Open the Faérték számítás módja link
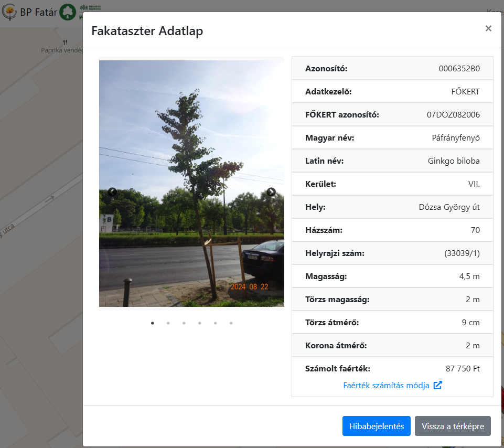The image size is (504, 448). tap(386, 386)
